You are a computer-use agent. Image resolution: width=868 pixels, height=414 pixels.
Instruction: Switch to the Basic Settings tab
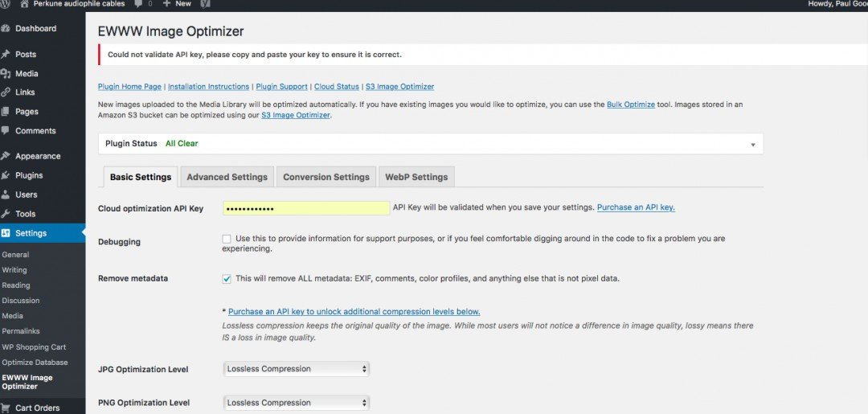click(141, 177)
